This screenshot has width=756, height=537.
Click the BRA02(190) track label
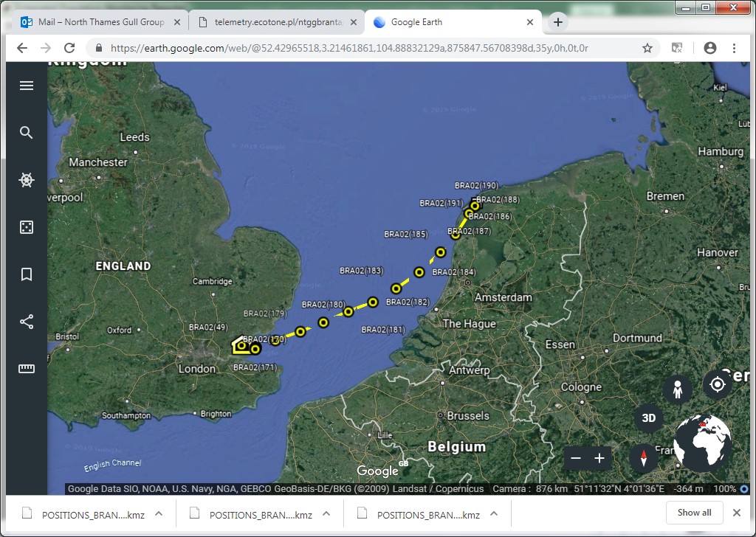click(476, 185)
